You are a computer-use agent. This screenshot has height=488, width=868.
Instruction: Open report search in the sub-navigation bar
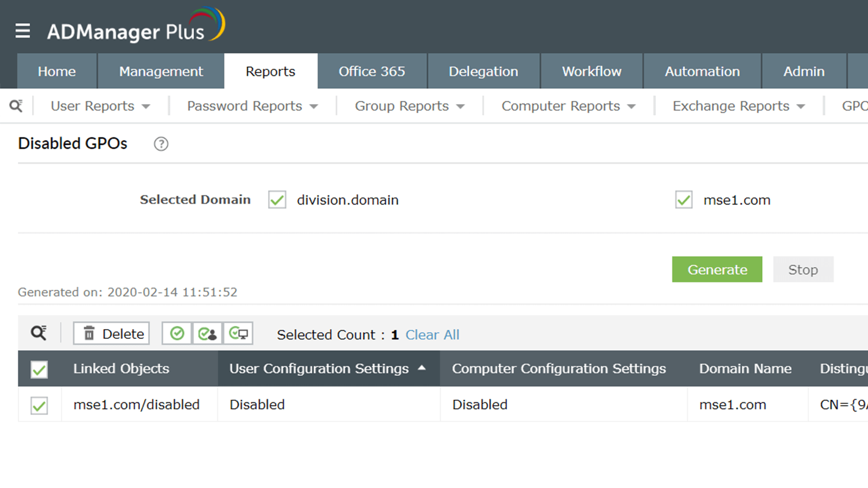(16, 106)
